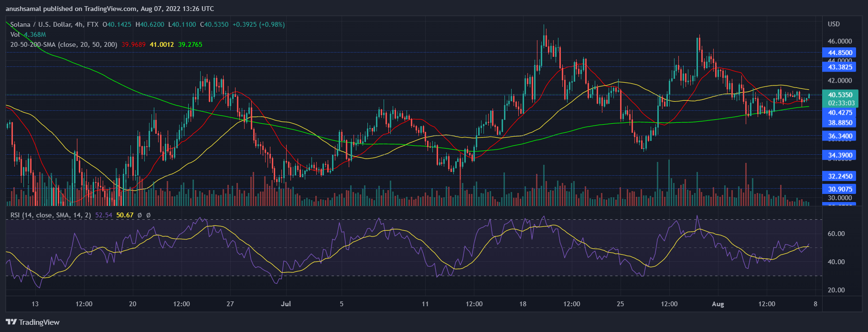The height and width of the screenshot is (332, 868).
Task: Select the 20-50-200-SMA indicator legend
Action: (x=64, y=44)
